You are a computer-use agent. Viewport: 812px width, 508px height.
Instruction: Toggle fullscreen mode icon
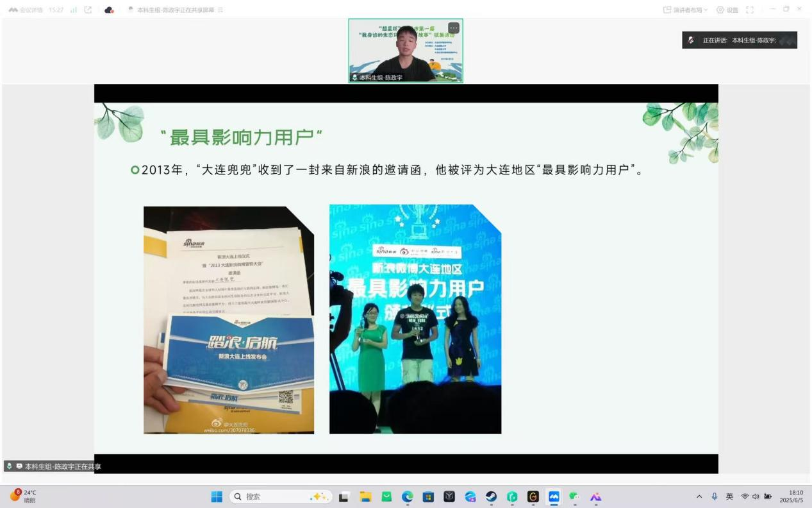tap(750, 10)
